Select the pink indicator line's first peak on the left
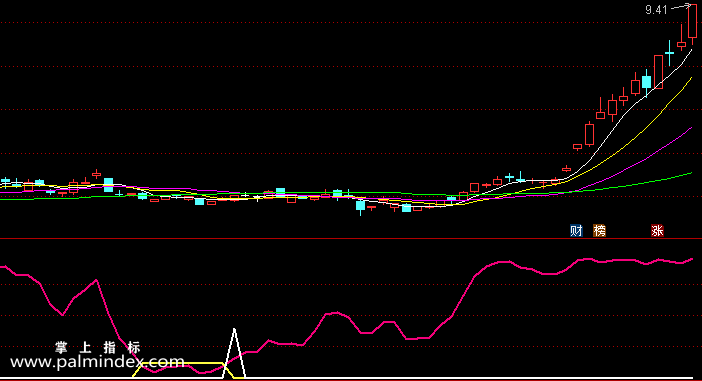This screenshot has width=702, height=381. pyautogui.click(x=96, y=281)
